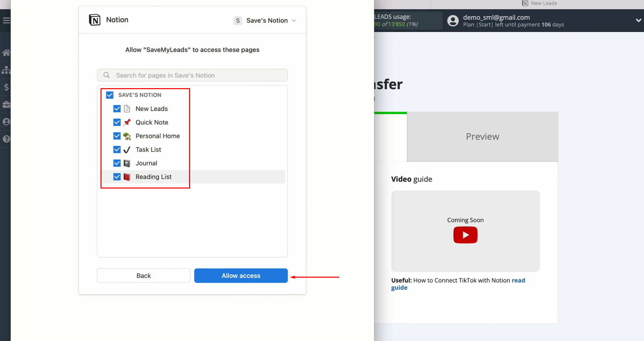The height and width of the screenshot is (341, 644).
Task: Expand the account dropdown chevron
Action: (x=639, y=20)
